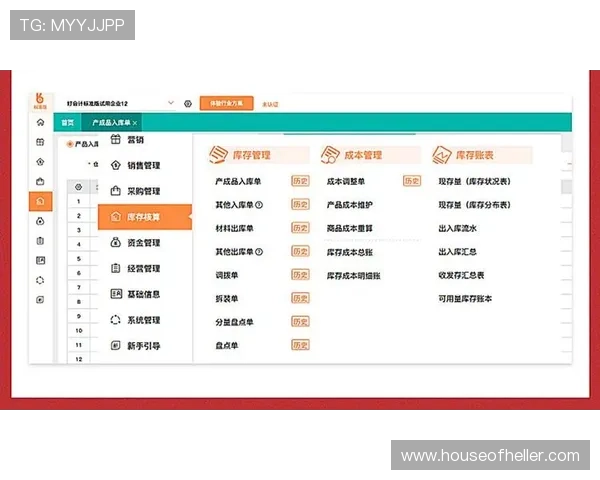Click 历史 button beside 产成品入库单
The width and height of the screenshot is (600, 480).
[x=300, y=181]
